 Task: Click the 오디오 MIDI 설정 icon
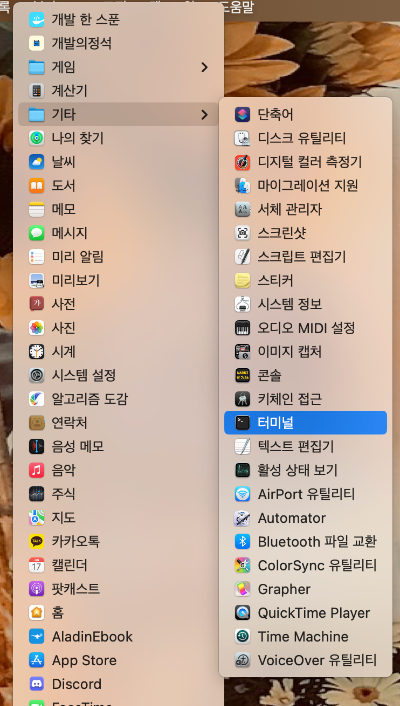[x=242, y=328]
